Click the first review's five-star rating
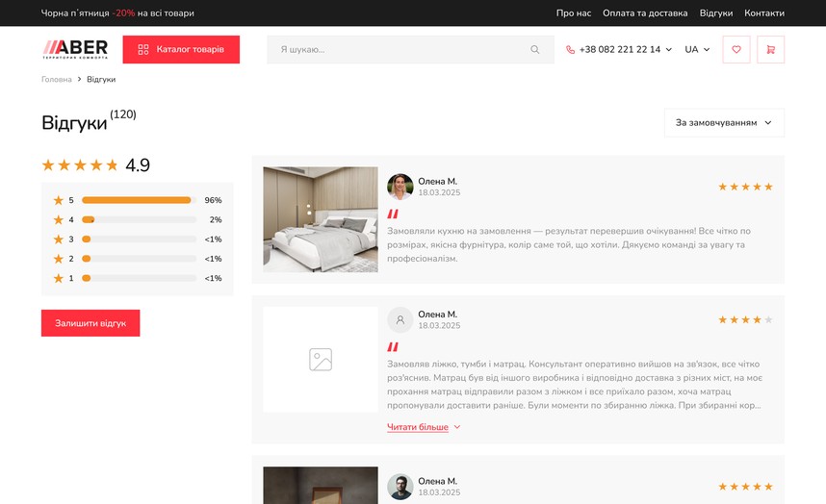This screenshot has width=826, height=504. point(745,187)
